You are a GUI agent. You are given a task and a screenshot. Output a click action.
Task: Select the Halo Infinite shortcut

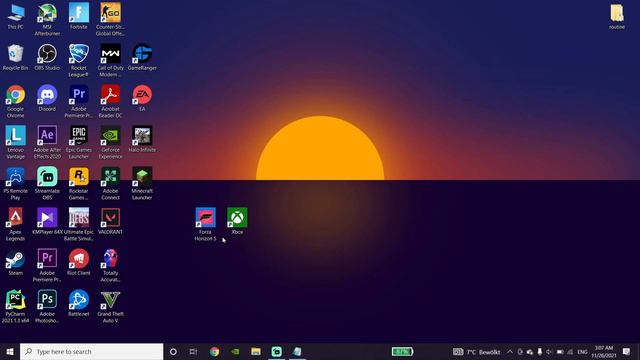click(x=142, y=140)
